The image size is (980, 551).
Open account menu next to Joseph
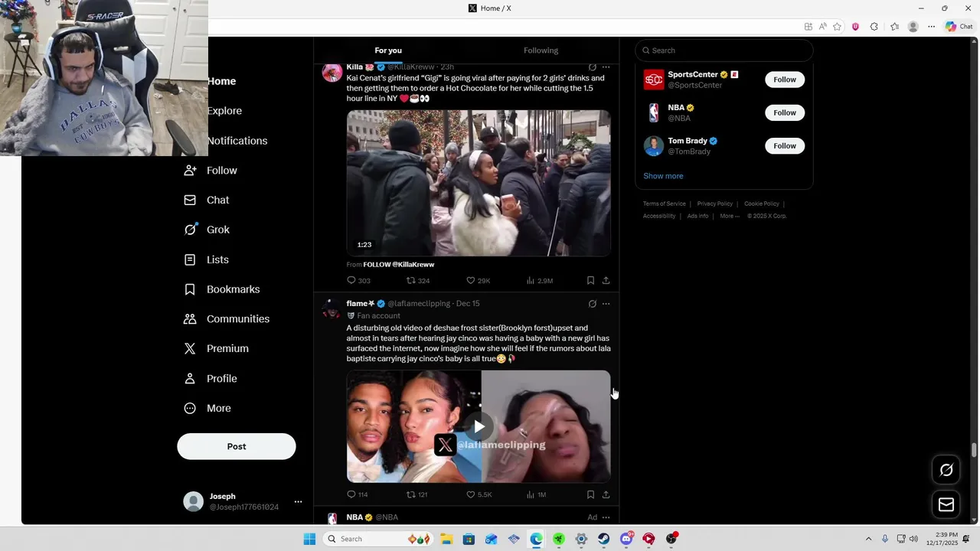click(298, 502)
